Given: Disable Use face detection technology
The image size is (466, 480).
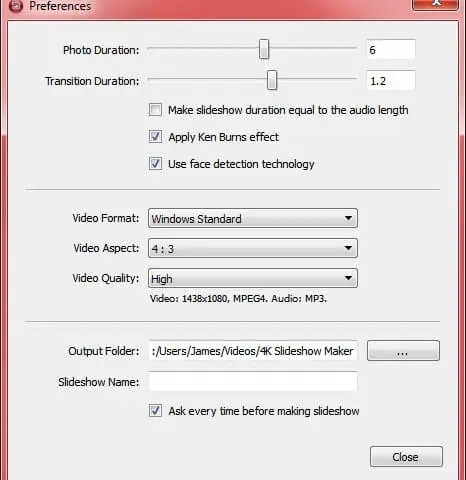Looking at the screenshot, I should pos(155,164).
